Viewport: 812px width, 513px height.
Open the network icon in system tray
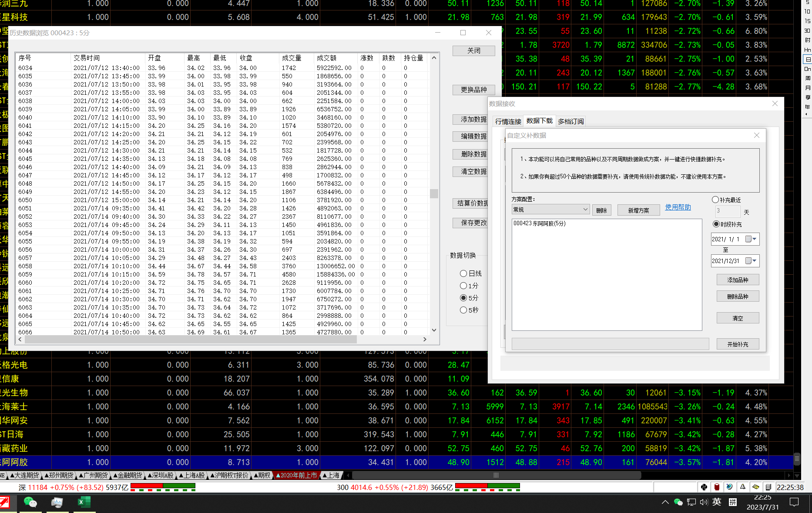(691, 502)
